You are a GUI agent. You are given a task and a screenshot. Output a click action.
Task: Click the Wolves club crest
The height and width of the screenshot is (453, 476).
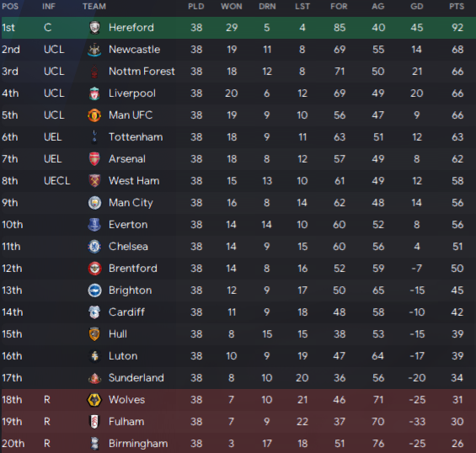pyautogui.click(x=94, y=400)
